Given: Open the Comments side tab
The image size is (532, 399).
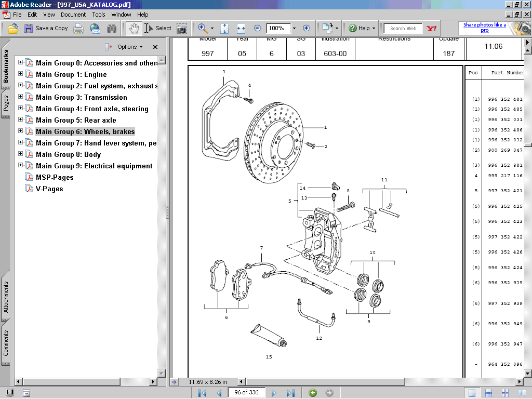Looking at the screenshot, I should pyautogui.click(x=6, y=343).
